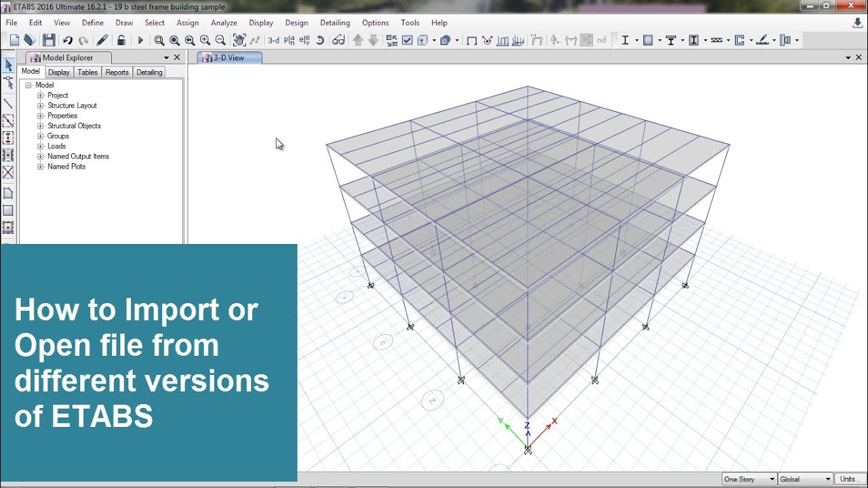Select the draw line diagonal tool
This screenshot has height=488, width=868.
point(8,104)
